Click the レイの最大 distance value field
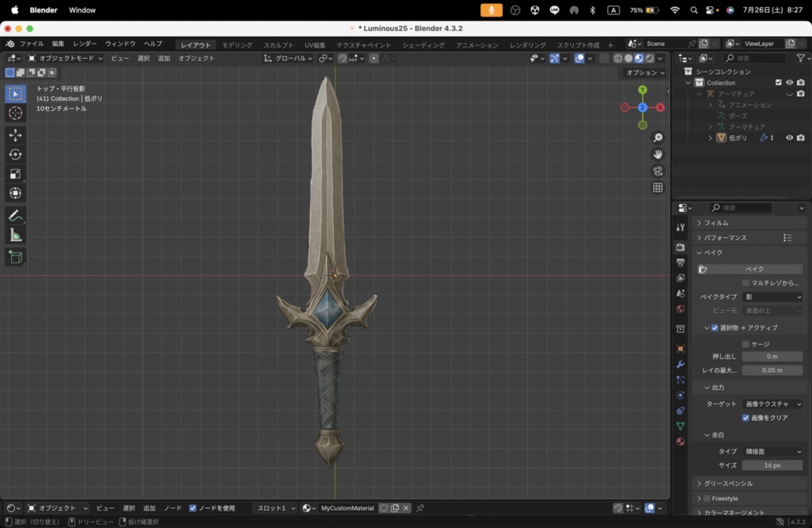This screenshot has height=528, width=812. pos(772,370)
